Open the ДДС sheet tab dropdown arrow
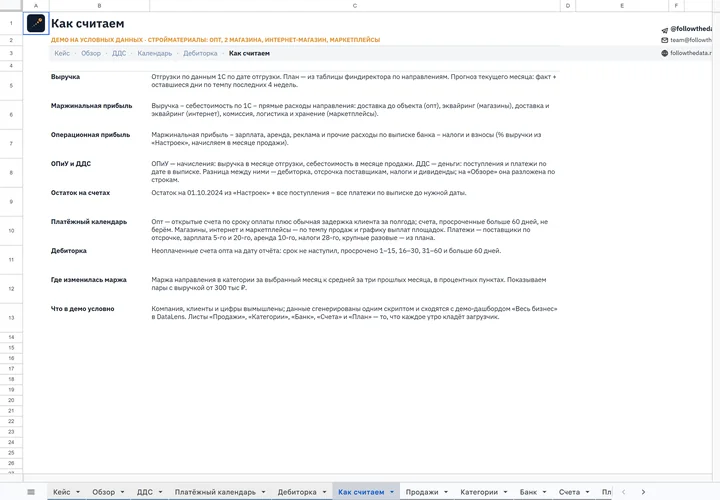This screenshot has height=500, width=720. tap(160, 492)
